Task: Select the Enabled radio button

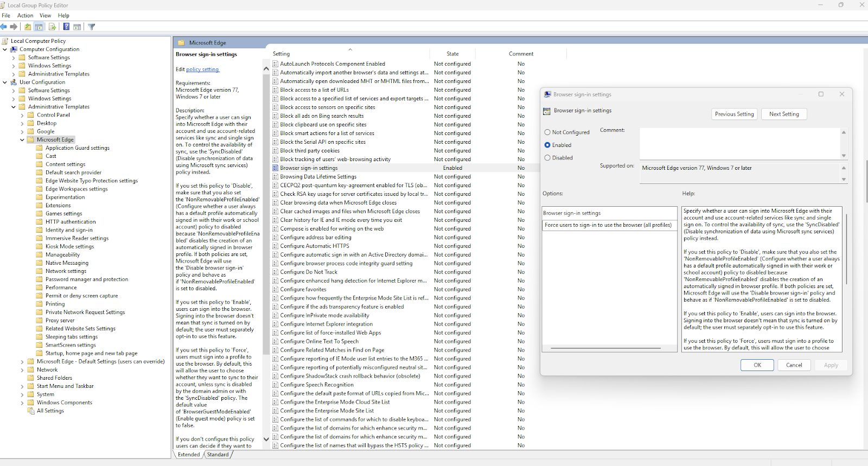Action: click(x=547, y=145)
